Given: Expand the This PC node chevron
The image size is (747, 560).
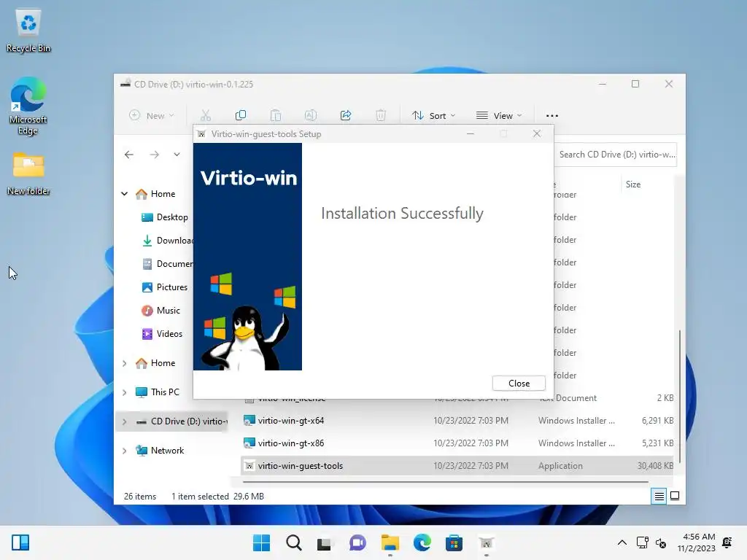Looking at the screenshot, I should point(124,392).
